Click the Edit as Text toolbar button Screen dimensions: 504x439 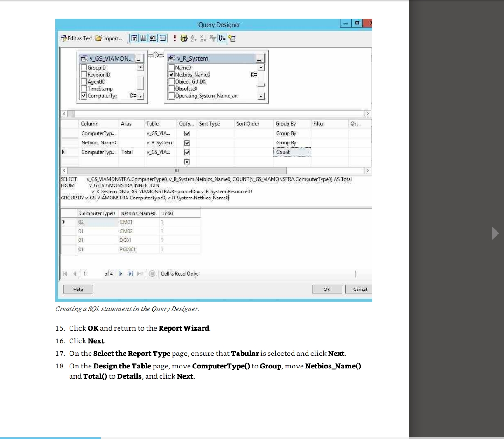tap(77, 38)
